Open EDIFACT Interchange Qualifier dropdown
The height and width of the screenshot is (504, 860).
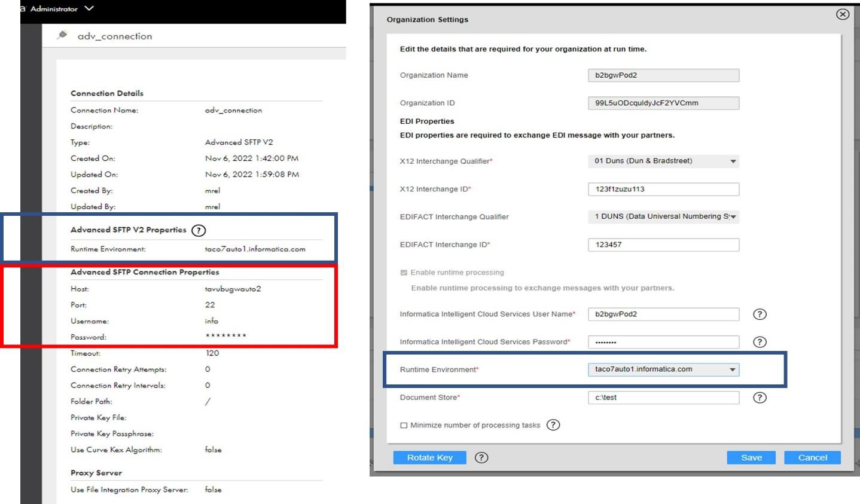(x=663, y=216)
